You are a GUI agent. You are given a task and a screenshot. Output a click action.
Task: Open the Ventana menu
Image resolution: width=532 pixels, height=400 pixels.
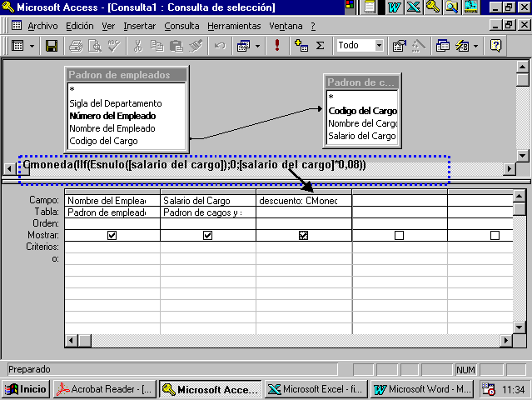[x=286, y=26]
